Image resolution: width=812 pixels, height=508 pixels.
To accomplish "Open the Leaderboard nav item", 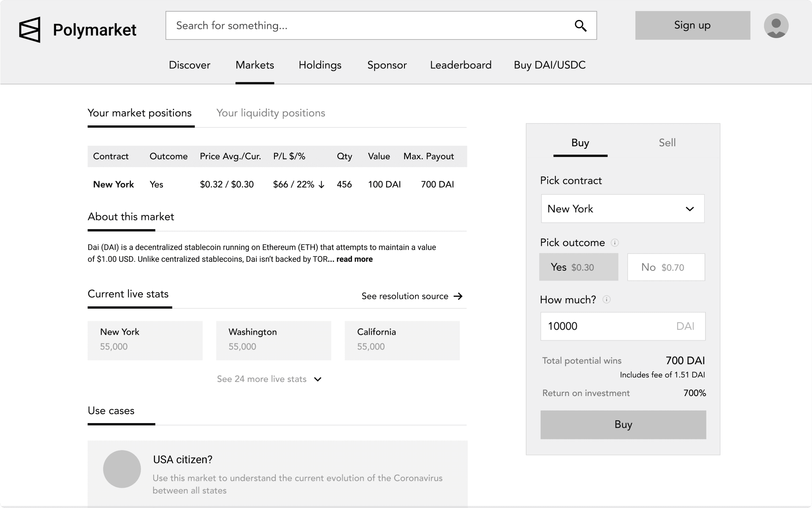I will (x=461, y=65).
